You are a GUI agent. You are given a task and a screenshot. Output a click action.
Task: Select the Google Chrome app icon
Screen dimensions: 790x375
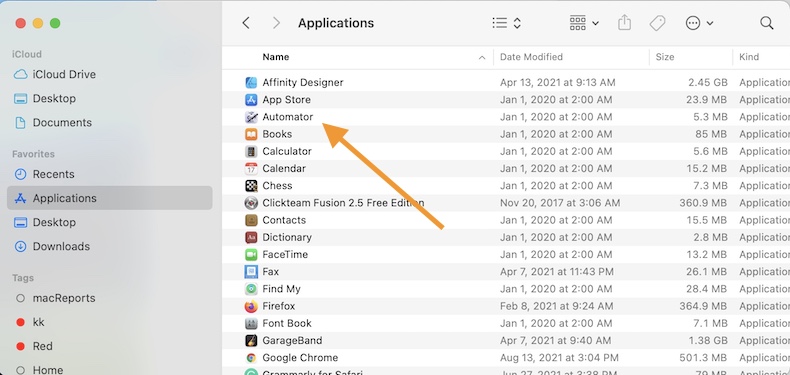251,358
